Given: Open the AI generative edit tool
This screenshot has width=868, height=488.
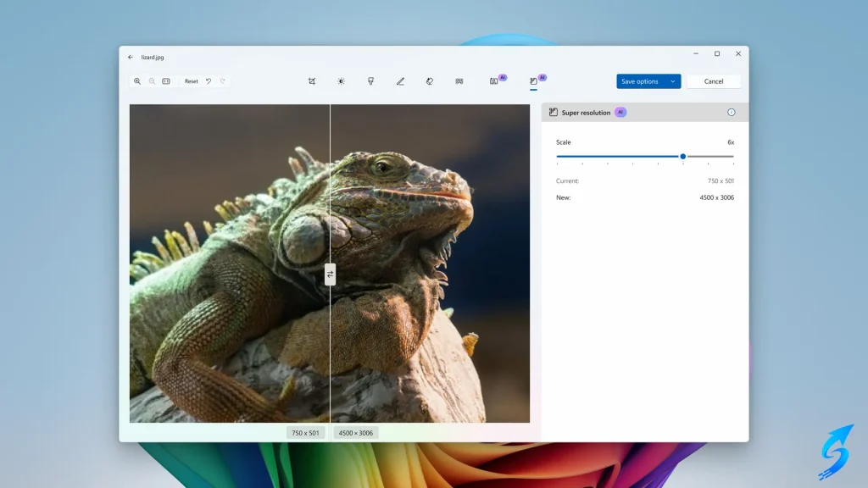Looking at the screenshot, I should tap(493, 81).
